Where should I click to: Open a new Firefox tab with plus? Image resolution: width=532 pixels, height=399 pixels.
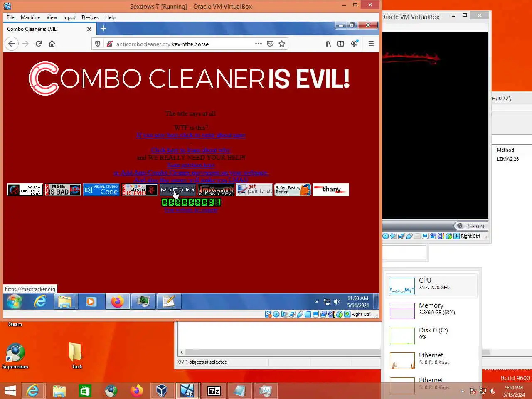pyautogui.click(x=103, y=28)
